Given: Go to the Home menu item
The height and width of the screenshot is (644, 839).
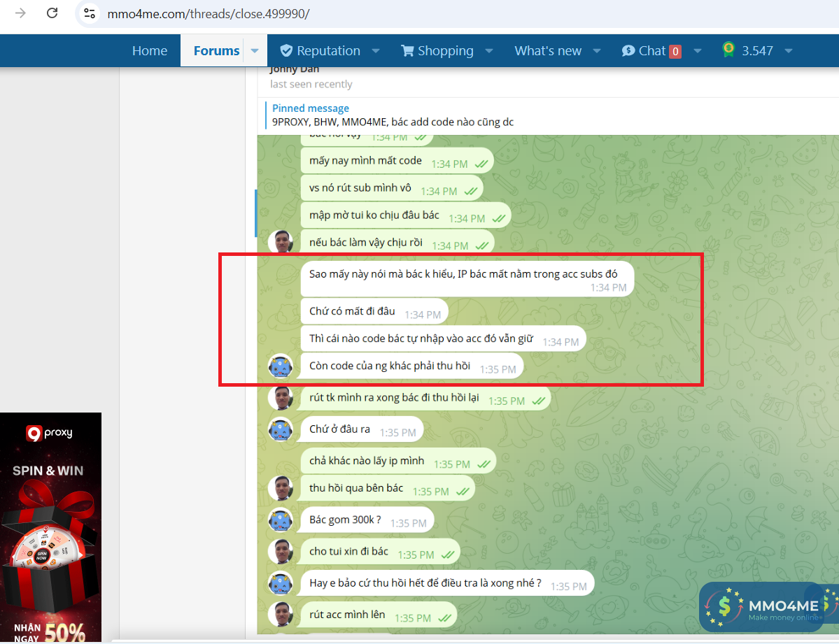Looking at the screenshot, I should tap(150, 51).
